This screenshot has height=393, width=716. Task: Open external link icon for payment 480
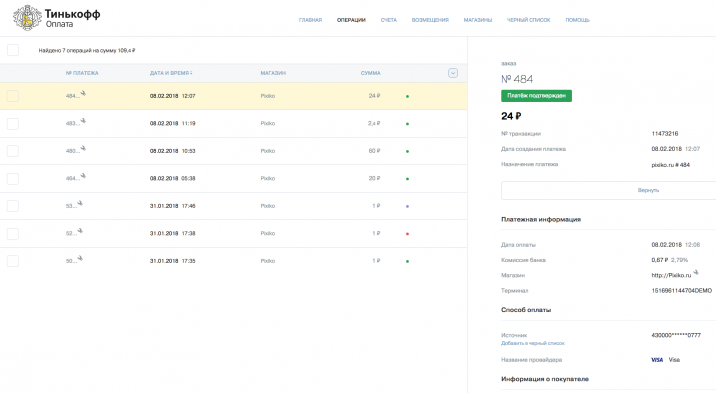pyautogui.click(x=83, y=148)
